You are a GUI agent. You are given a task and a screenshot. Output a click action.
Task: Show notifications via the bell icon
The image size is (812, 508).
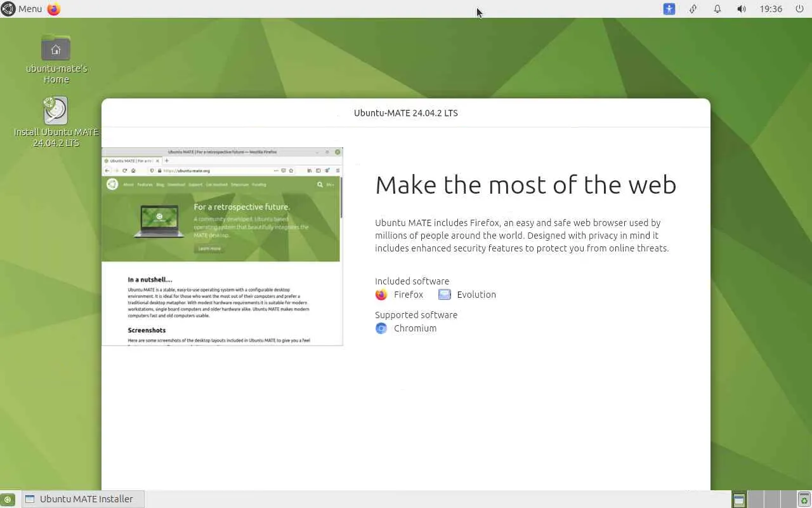(x=717, y=9)
